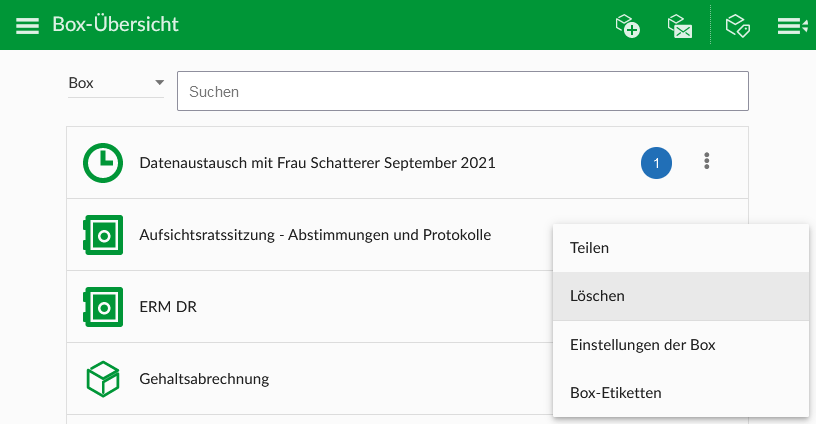This screenshot has width=816, height=424.
Task: Click the add new box icon
Action: [628, 25]
